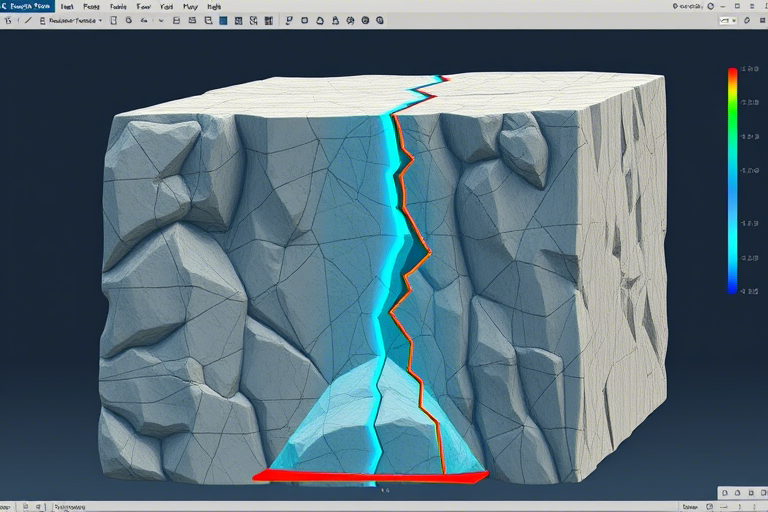Click the blue bottom of the color legend

pos(732,286)
